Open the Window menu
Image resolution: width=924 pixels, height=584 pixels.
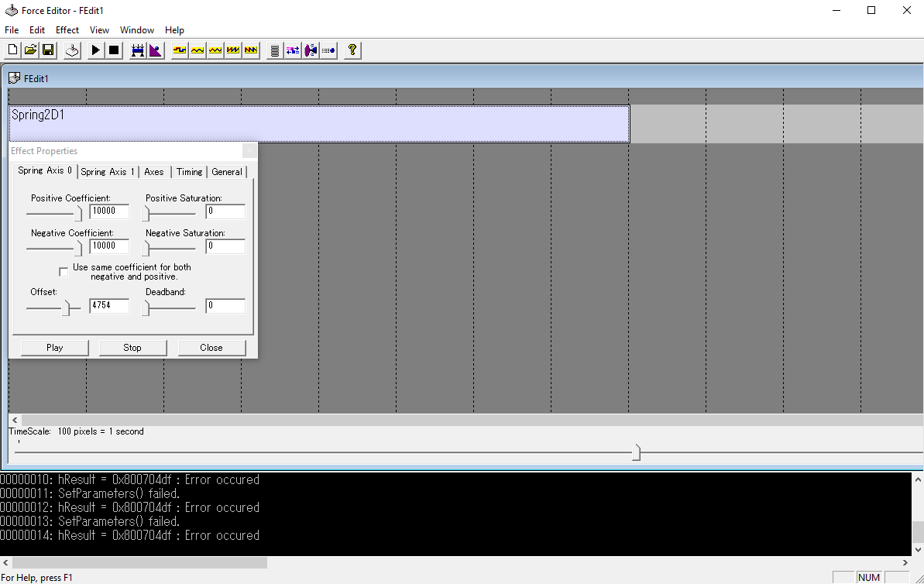[137, 30]
